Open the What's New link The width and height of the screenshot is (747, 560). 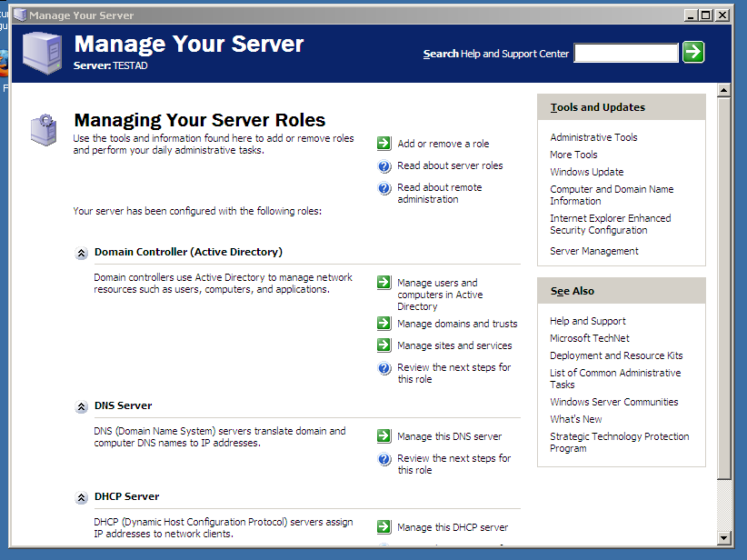tap(575, 419)
